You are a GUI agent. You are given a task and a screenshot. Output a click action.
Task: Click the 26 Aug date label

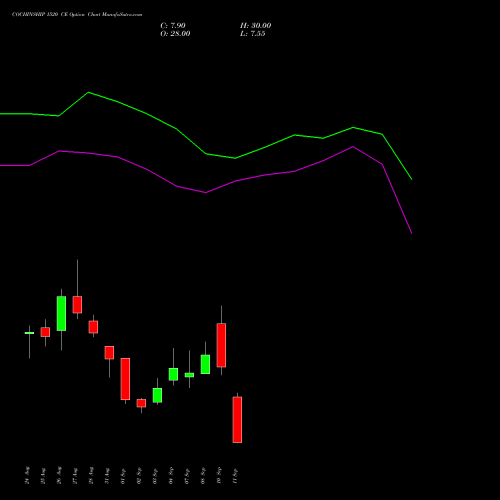pyautogui.click(x=59, y=476)
